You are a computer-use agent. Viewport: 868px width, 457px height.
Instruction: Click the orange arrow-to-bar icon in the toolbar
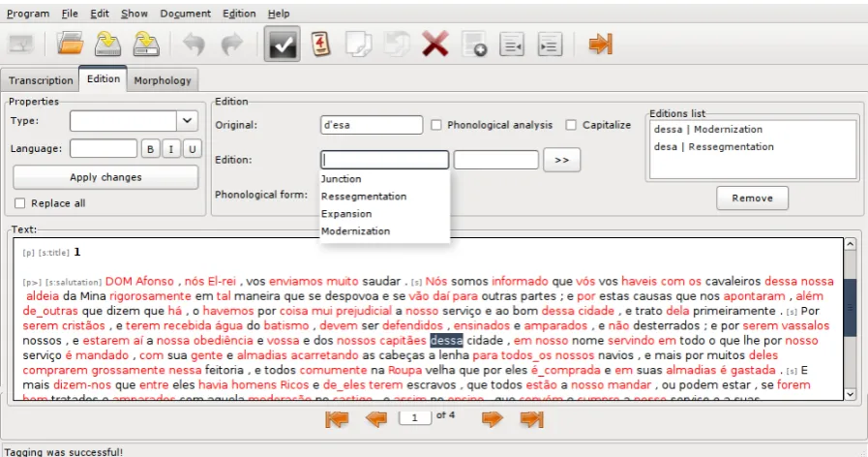[x=601, y=44]
